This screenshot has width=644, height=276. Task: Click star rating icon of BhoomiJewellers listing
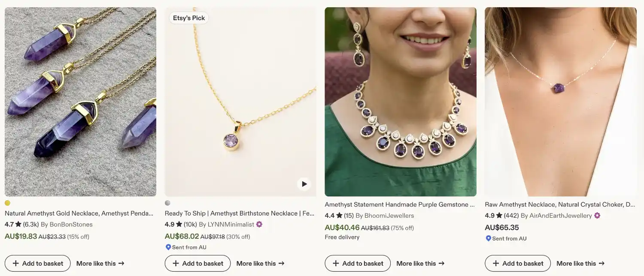click(x=339, y=216)
